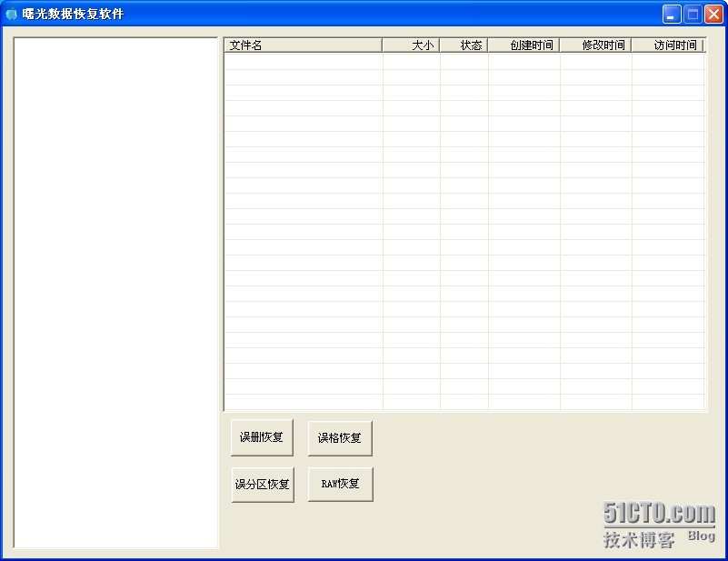The height and width of the screenshot is (561, 728).
Task: Click the 状态 column header
Action: tap(464, 45)
